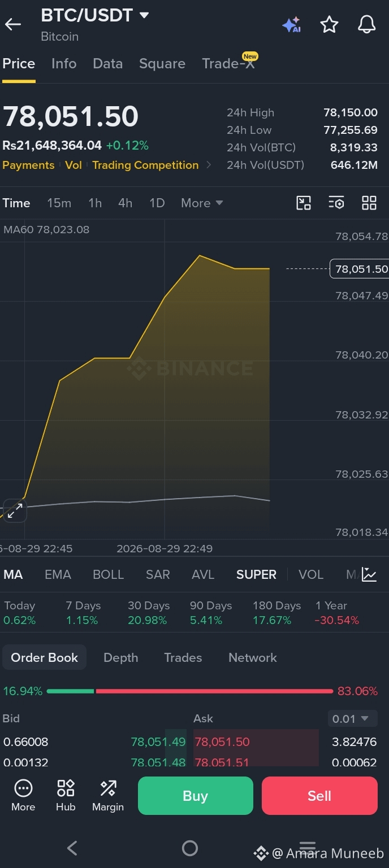This screenshot has height=868, width=389.
Task: Open the 0.01 price precision dropdown
Action: [352, 719]
